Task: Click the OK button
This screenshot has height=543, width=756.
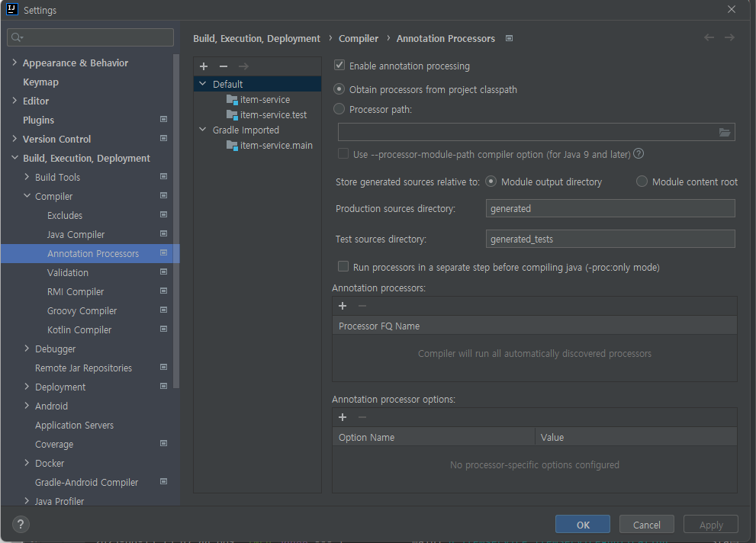Action: coord(583,524)
